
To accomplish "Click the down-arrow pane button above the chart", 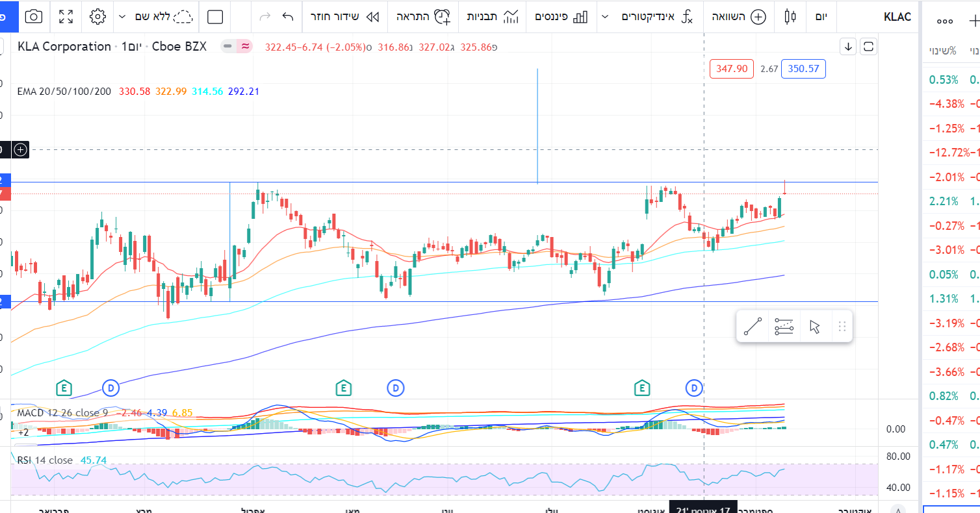I will 848,47.
